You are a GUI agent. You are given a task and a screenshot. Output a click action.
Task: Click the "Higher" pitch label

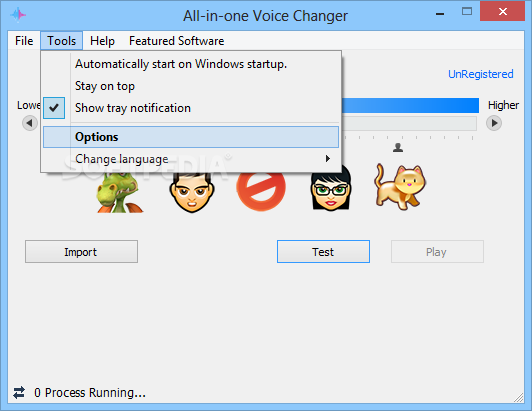504,105
